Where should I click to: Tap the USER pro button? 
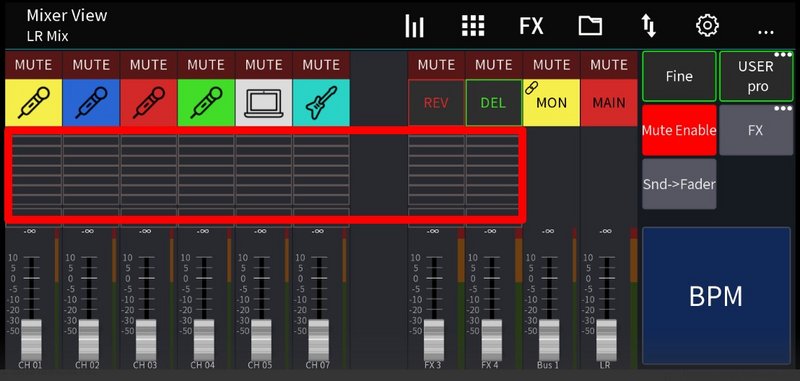pyautogui.click(x=757, y=77)
